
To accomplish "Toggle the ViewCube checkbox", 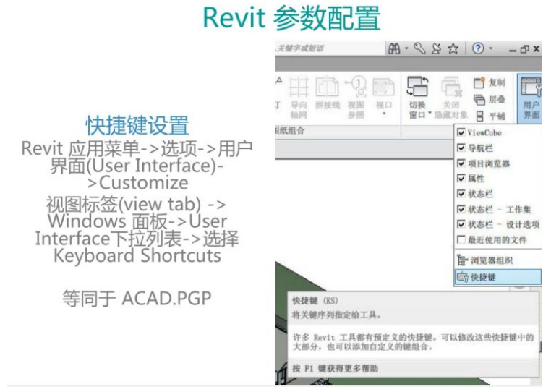I will pos(461,132).
